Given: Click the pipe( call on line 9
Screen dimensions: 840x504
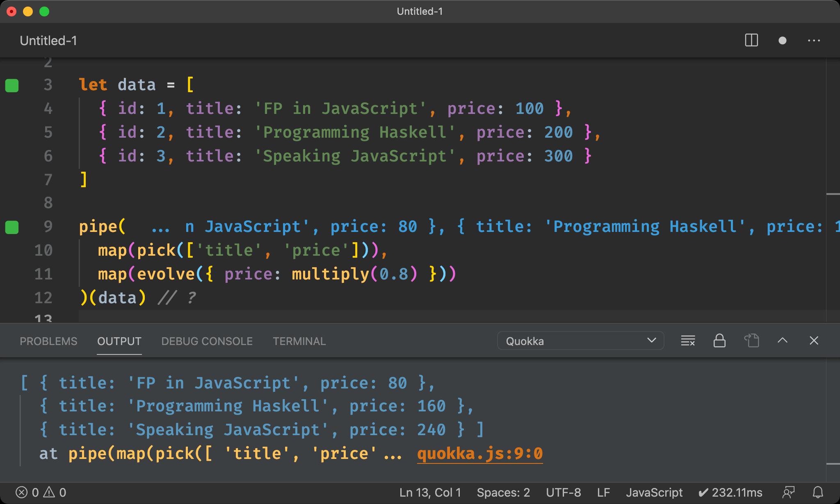Looking at the screenshot, I should click(102, 227).
